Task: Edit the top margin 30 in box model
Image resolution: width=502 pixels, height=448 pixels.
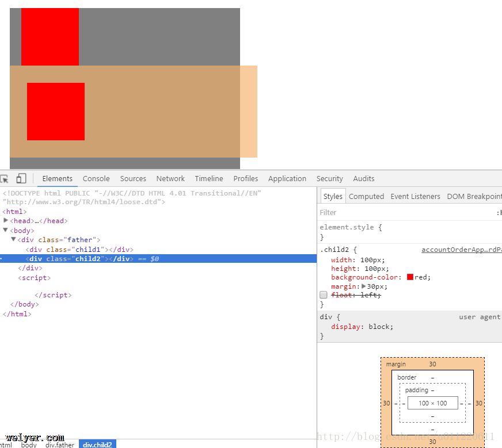Action: coord(432,364)
